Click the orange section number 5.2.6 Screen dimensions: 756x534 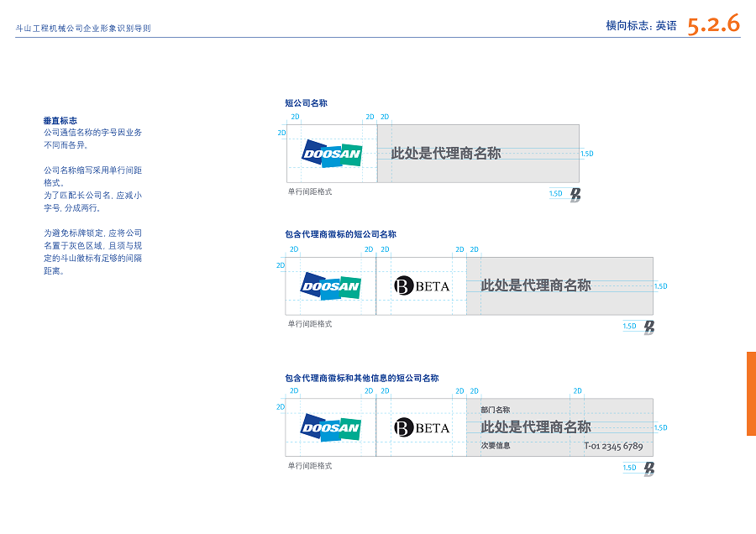point(713,24)
